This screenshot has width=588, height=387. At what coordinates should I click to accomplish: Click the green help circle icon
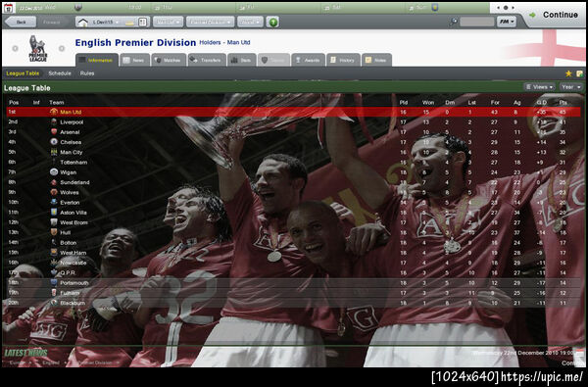(273, 23)
